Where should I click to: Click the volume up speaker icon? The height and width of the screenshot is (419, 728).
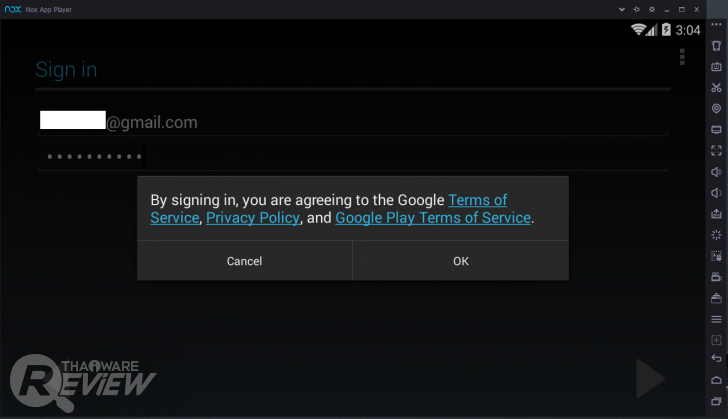(x=716, y=171)
